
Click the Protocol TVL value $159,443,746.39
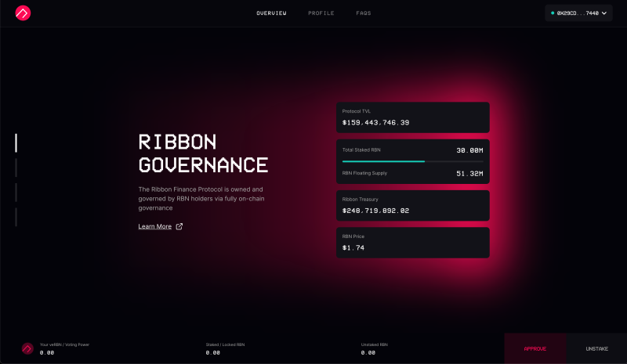376,123
